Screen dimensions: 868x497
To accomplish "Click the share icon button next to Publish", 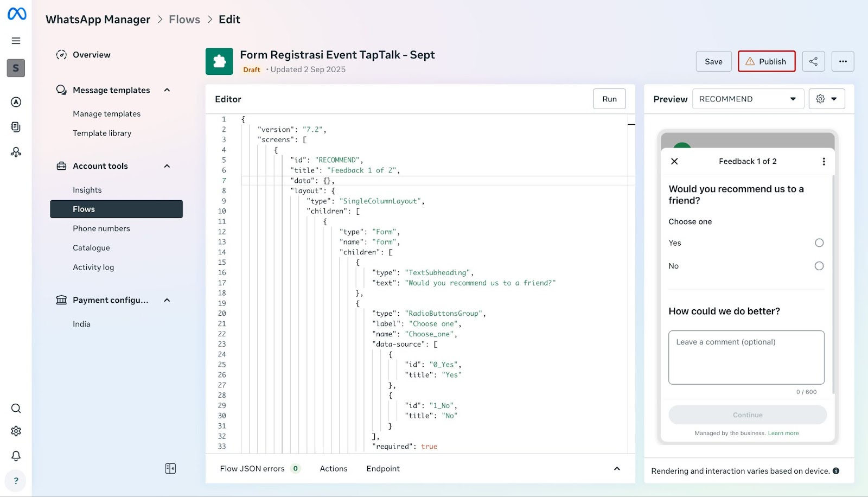I will tap(813, 61).
